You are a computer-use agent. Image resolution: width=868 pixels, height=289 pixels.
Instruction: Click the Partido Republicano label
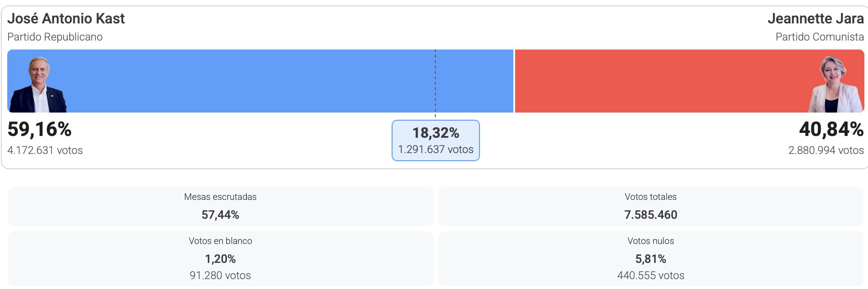click(55, 37)
